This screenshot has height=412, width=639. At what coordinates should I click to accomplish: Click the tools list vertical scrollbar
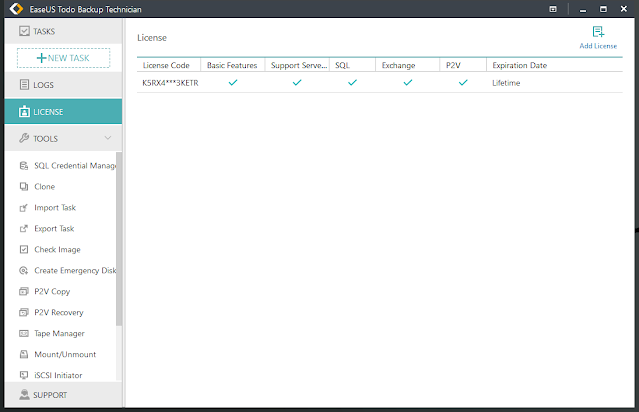coord(119,239)
